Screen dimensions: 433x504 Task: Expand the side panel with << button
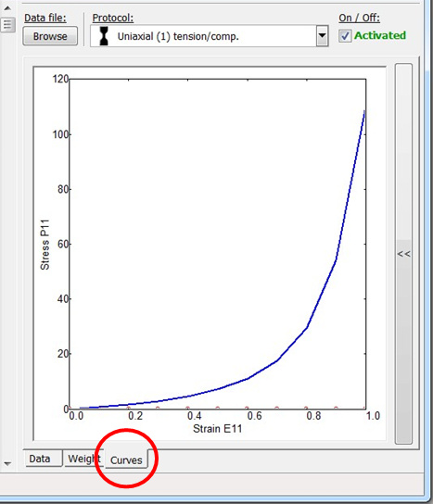(x=403, y=254)
